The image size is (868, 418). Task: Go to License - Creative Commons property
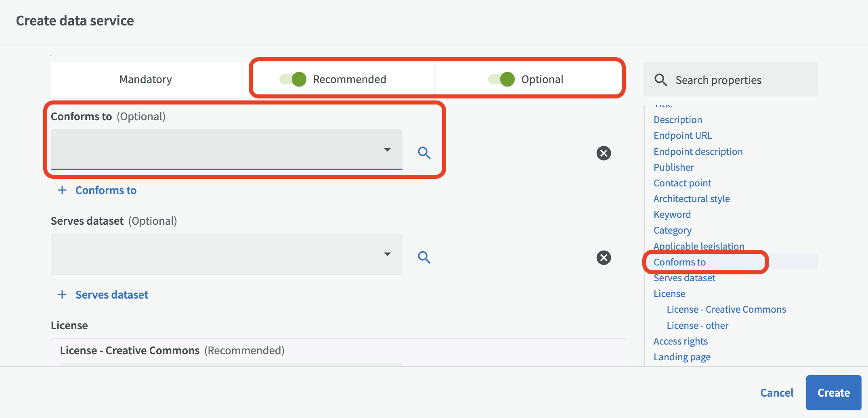click(x=726, y=309)
